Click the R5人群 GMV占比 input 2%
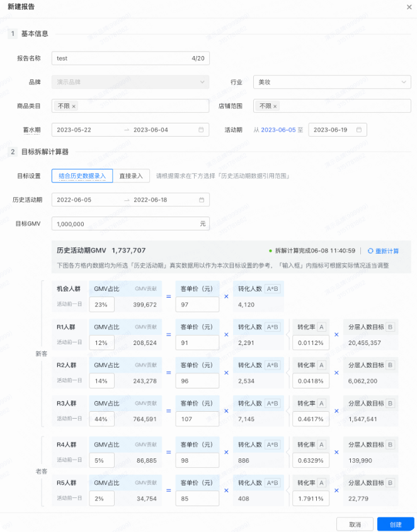This screenshot has width=417, height=532. click(x=102, y=499)
